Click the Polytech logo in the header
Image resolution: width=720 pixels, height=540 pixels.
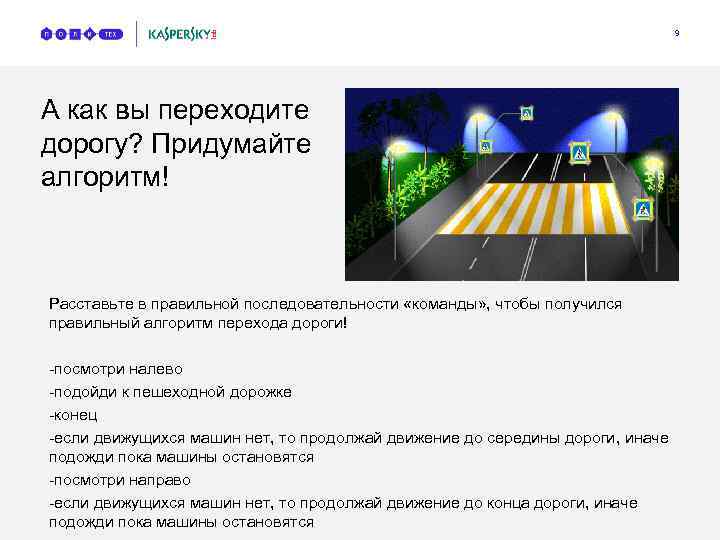click(x=82, y=34)
